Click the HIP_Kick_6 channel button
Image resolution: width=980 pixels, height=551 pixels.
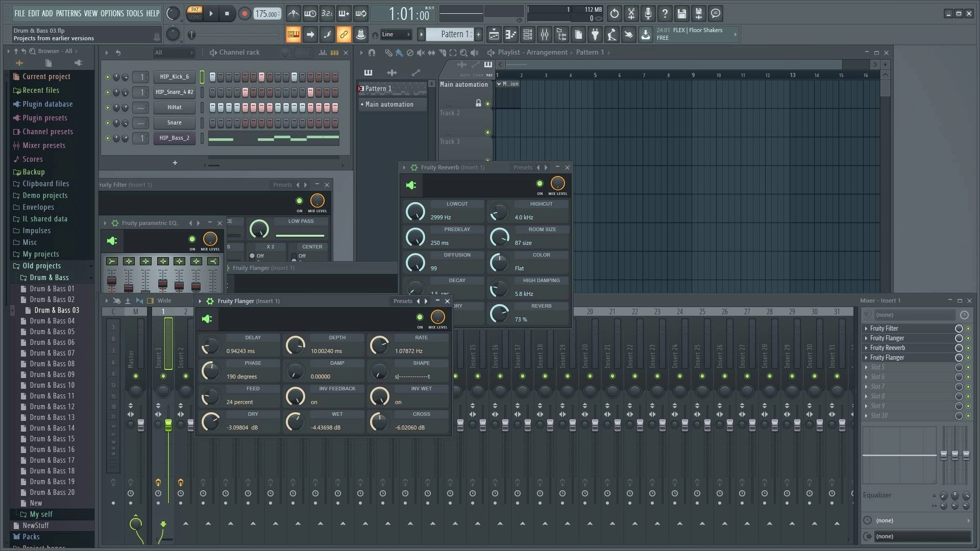click(175, 77)
